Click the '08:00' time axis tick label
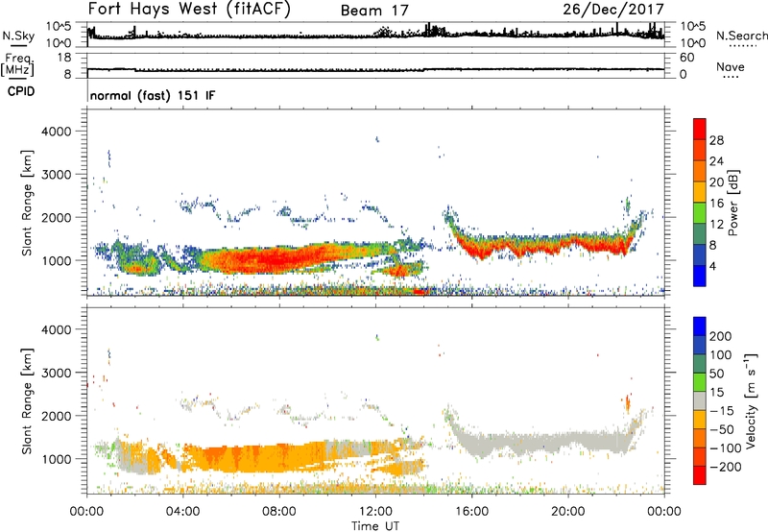The image size is (768, 532). [x=278, y=512]
